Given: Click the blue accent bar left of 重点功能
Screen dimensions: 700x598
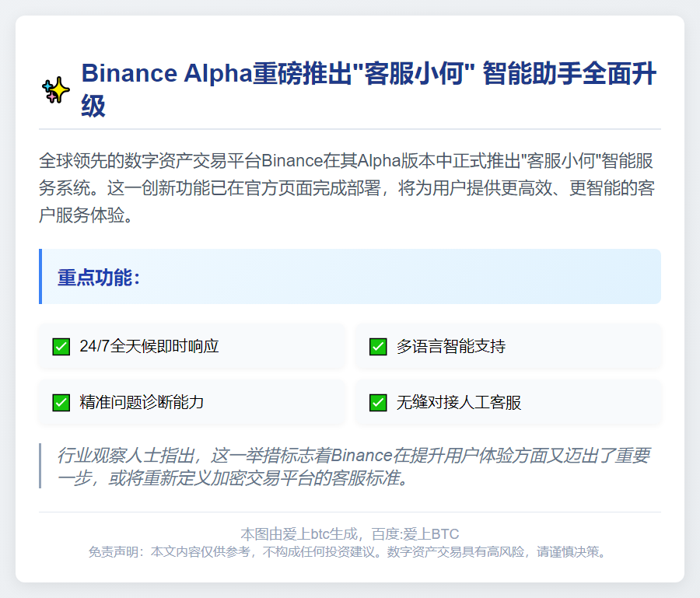Looking at the screenshot, I should pos(40,277).
